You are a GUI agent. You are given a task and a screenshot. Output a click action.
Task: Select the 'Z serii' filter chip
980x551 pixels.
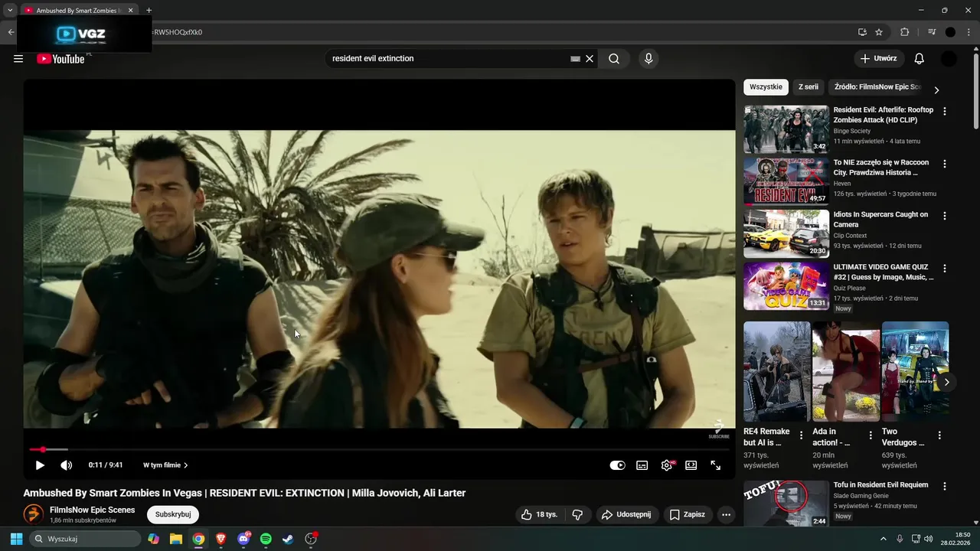tap(808, 87)
